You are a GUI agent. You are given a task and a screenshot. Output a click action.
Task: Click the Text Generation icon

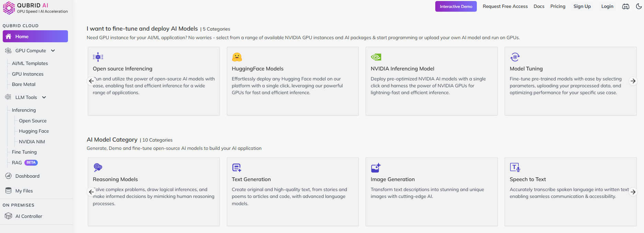click(x=237, y=168)
